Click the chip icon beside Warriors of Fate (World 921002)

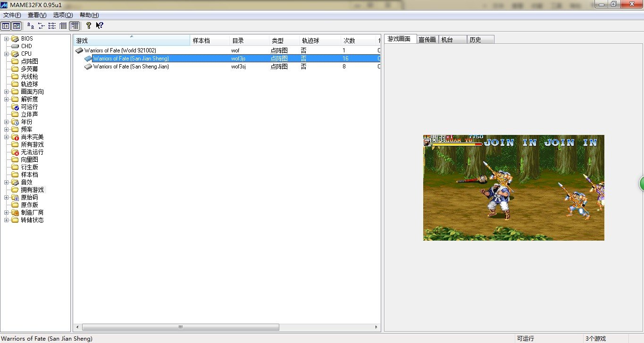[x=79, y=50]
